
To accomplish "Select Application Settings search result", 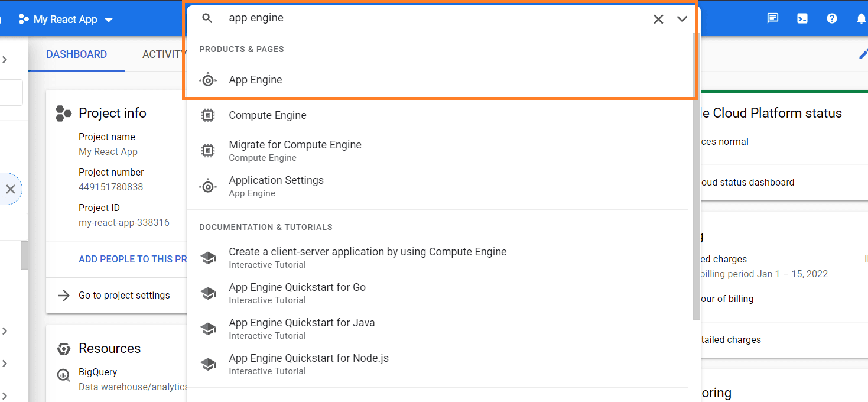I will [438, 186].
